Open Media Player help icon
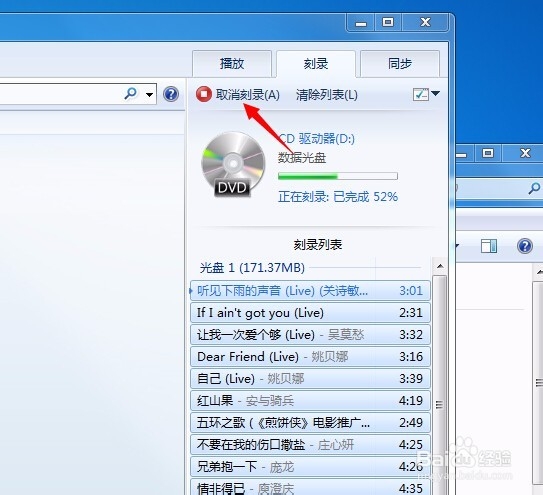Viewport: 543px width, 495px height. click(x=171, y=94)
